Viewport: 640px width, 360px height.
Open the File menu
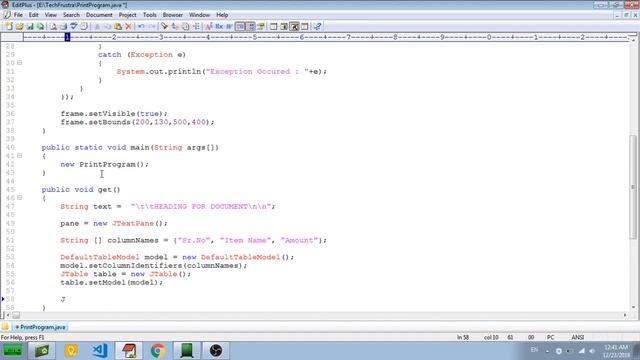pos(18,15)
